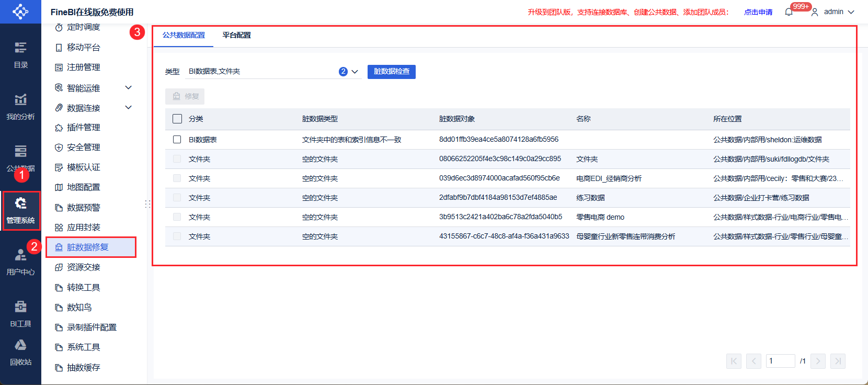Open 注册管理 menu item
The width and height of the screenshot is (868, 385).
point(83,67)
